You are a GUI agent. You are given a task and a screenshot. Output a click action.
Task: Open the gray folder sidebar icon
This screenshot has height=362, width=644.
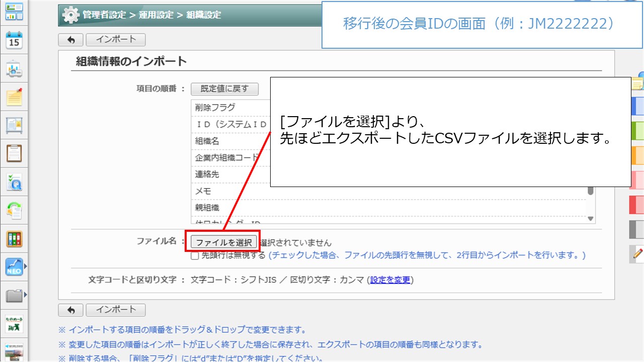tap(14, 295)
